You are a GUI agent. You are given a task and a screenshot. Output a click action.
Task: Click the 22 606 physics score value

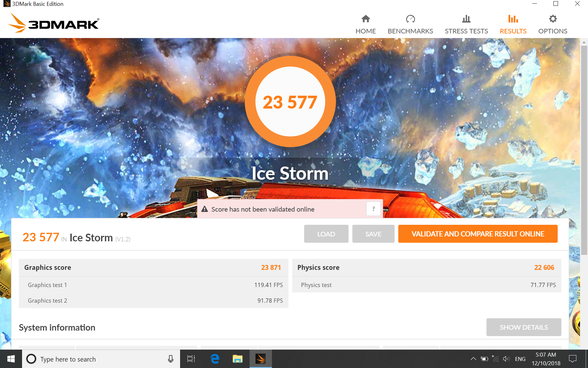[x=544, y=267]
